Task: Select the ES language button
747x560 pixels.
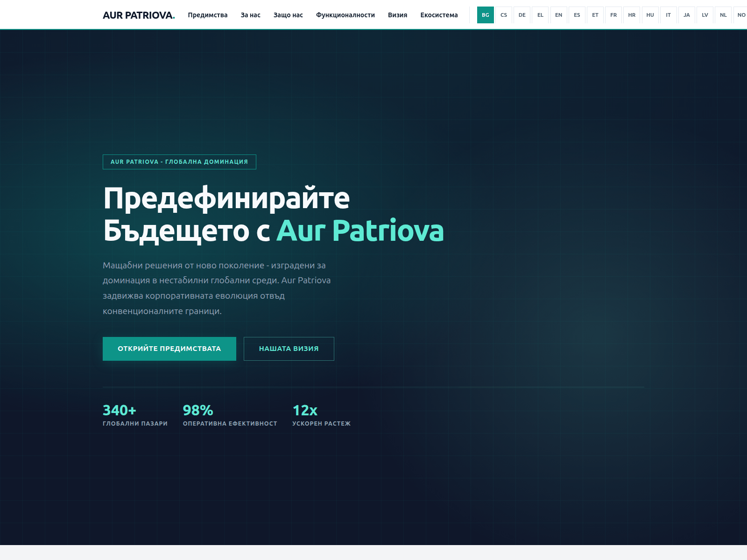Action: pos(577,15)
